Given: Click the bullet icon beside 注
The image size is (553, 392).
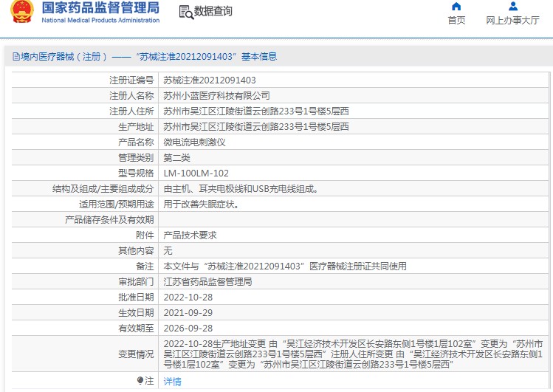Looking at the screenshot, I should tap(140, 381).
